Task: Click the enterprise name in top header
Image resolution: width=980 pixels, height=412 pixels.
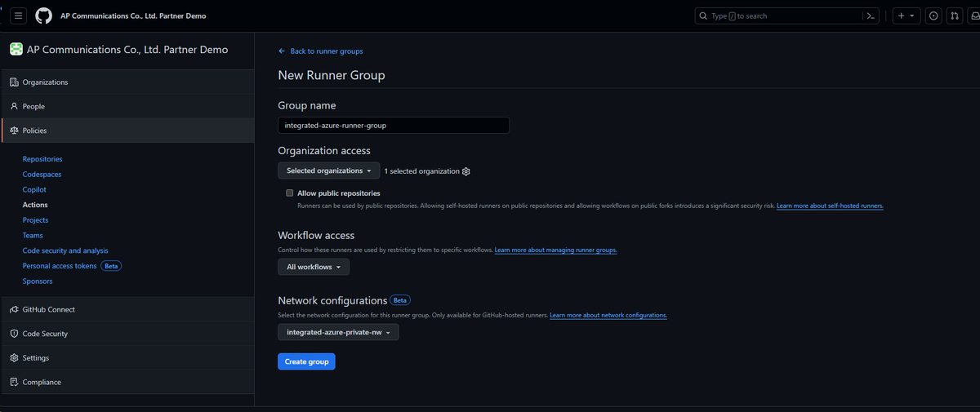Action: coord(133,16)
